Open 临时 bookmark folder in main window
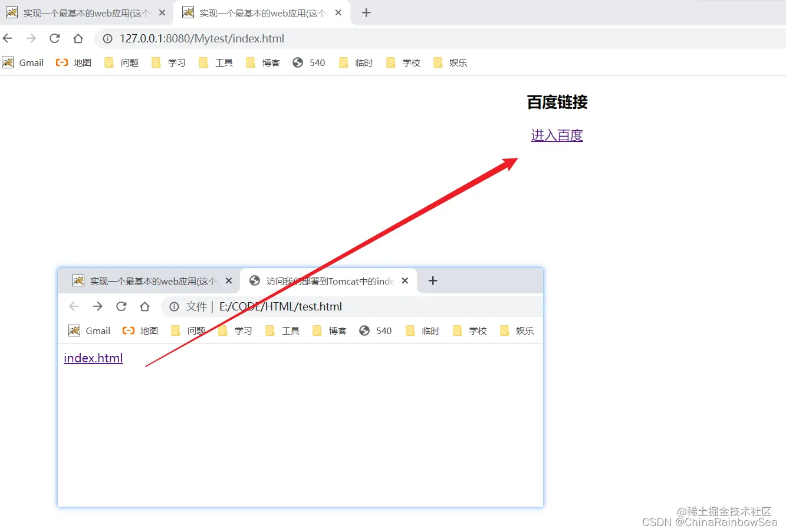The image size is (786, 532). (x=356, y=62)
